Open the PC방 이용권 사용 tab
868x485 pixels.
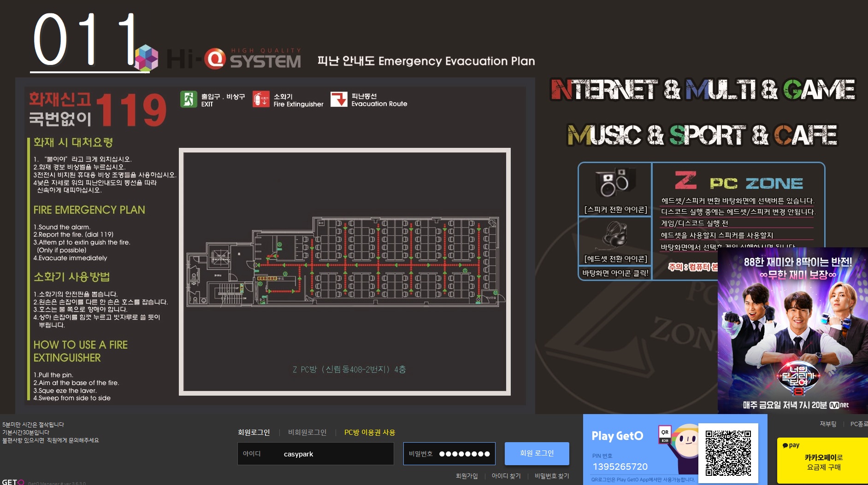coord(370,432)
